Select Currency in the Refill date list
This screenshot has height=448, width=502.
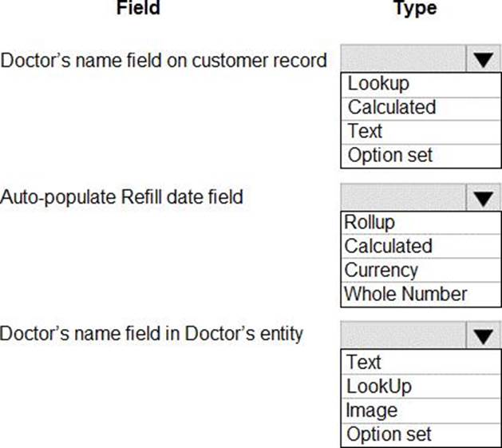tap(381, 270)
